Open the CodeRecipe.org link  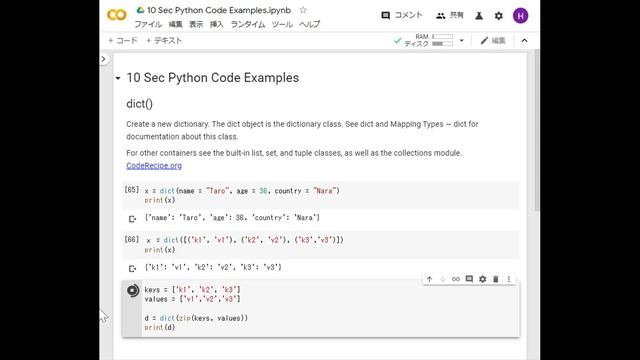[154, 166]
